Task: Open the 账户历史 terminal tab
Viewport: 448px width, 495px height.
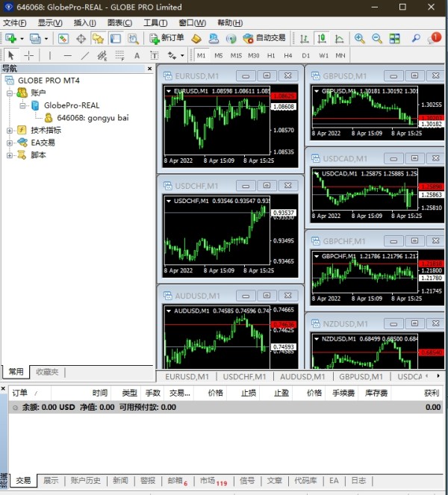Action: [85, 481]
